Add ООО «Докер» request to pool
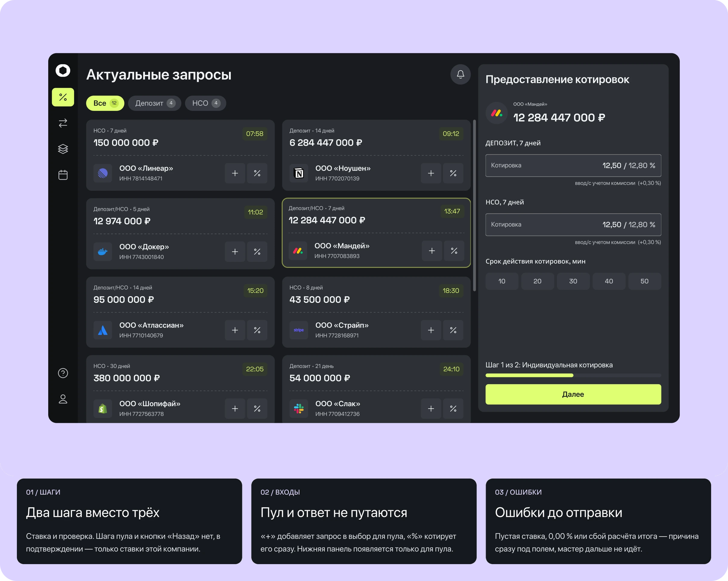Image resolution: width=728 pixels, height=581 pixels. click(235, 252)
